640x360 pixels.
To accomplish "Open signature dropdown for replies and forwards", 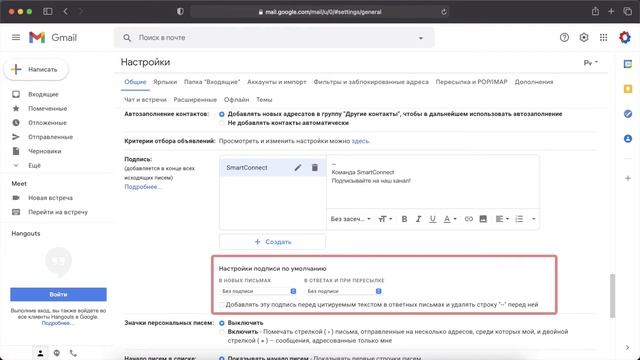I will pyautogui.click(x=343, y=291).
